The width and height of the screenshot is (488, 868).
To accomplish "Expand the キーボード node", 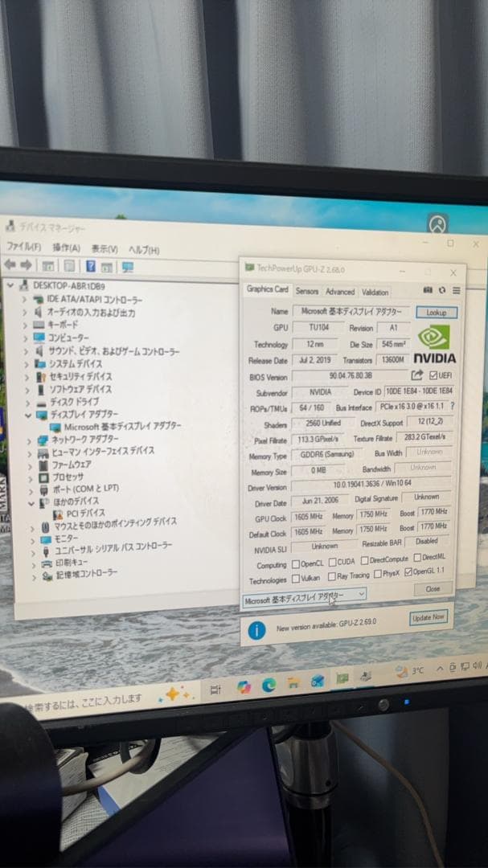I will [24, 325].
